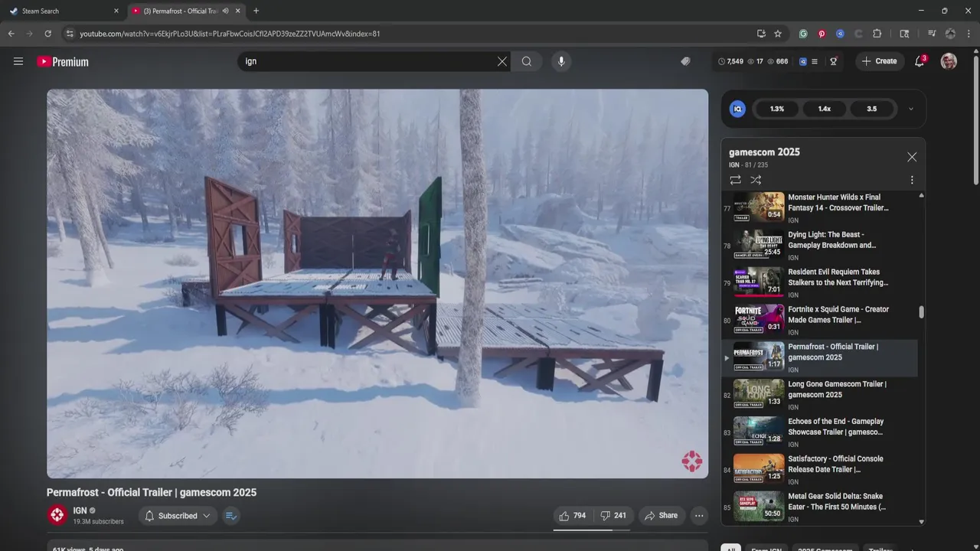This screenshot has width=980, height=551.
Task: Open the playlist three-dot options menu
Action: tap(912, 180)
